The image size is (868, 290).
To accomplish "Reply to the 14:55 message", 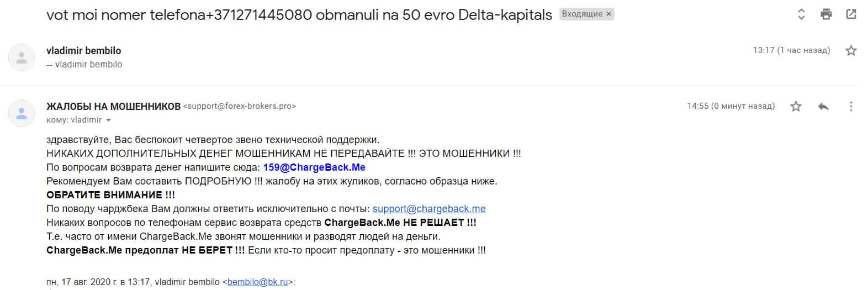I will [x=823, y=106].
